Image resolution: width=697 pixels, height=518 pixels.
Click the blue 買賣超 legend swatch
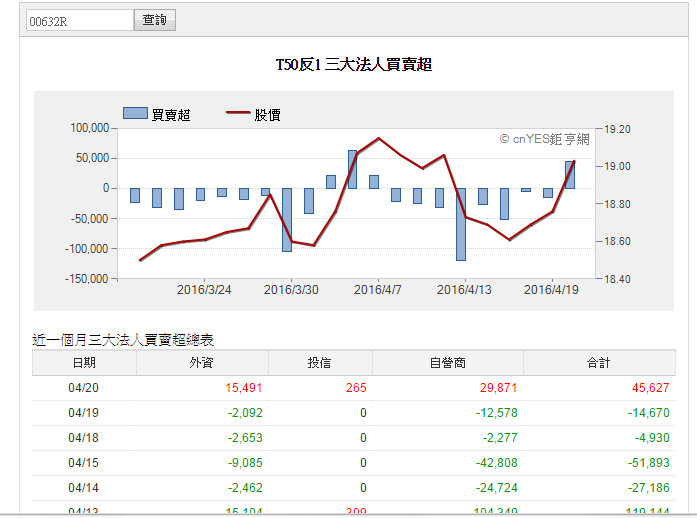(x=135, y=113)
